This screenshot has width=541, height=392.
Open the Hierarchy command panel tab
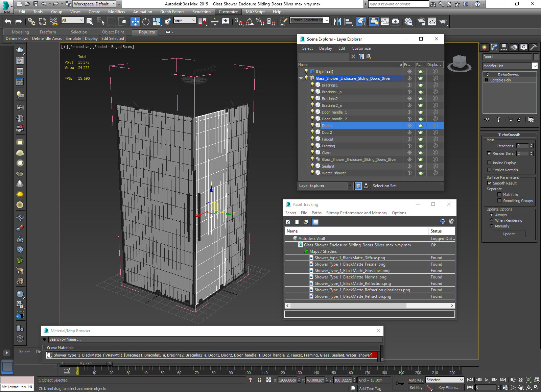coord(504,47)
